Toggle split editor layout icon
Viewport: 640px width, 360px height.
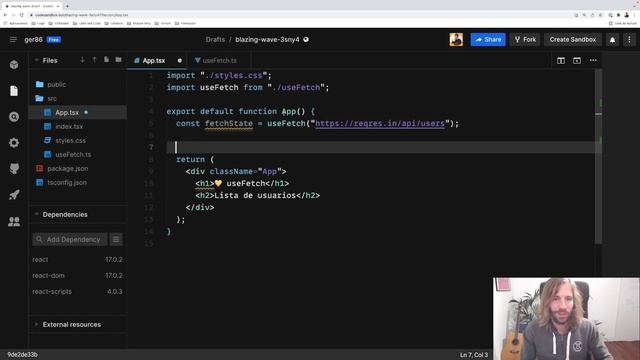[x=561, y=60]
